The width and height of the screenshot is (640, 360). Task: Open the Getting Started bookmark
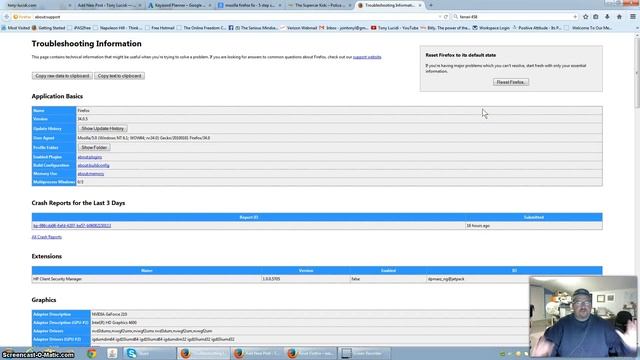point(49,28)
